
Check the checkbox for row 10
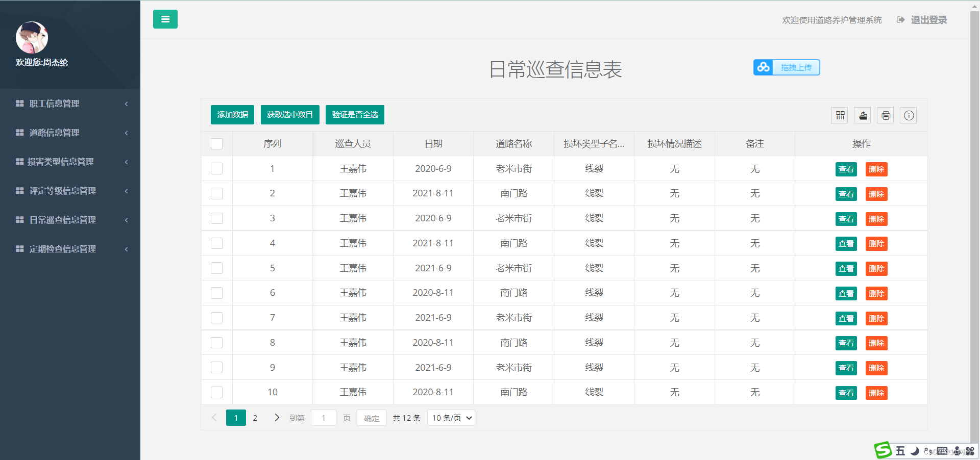[217, 392]
